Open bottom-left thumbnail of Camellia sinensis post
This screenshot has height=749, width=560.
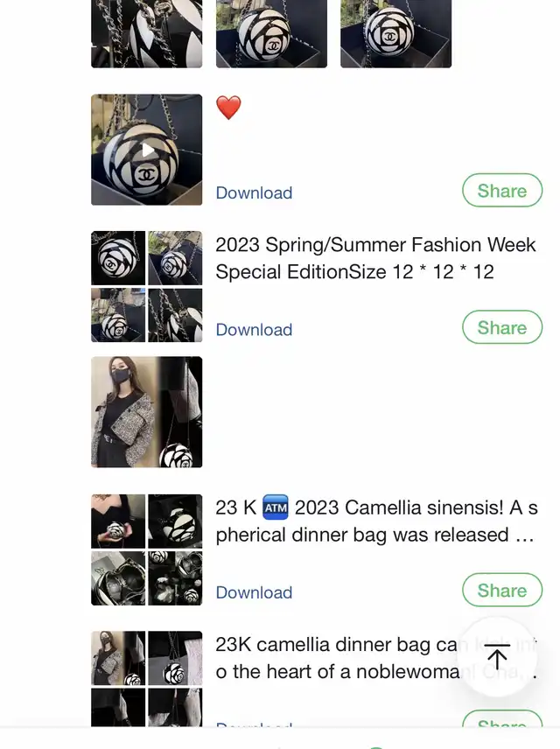coord(118,578)
